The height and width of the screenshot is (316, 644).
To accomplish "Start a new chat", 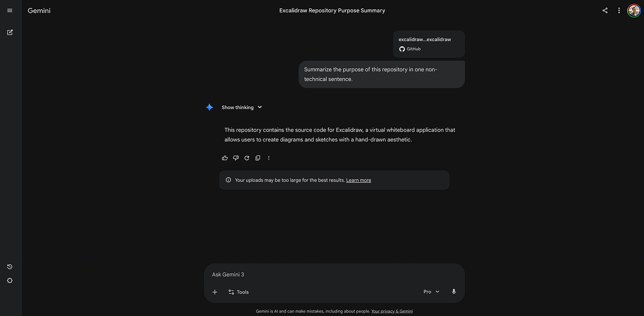I will (x=10, y=32).
